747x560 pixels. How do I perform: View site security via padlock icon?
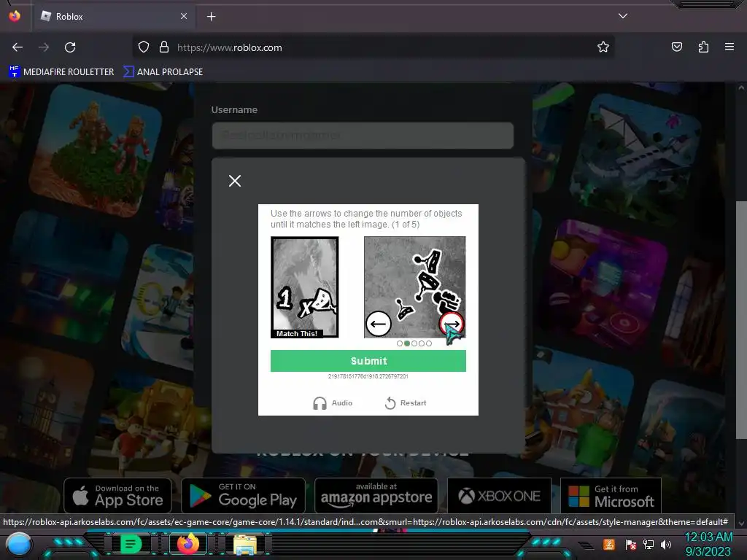[x=164, y=47]
